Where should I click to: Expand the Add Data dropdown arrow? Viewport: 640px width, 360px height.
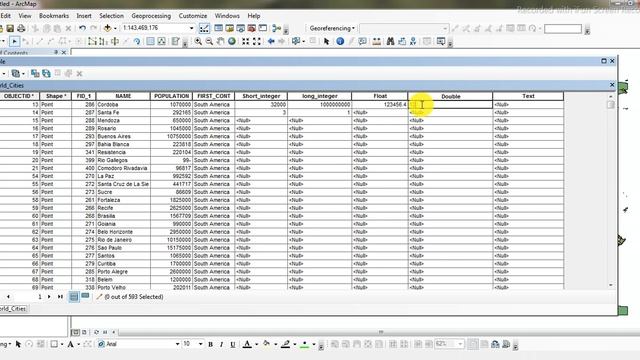tap(115, 28)
